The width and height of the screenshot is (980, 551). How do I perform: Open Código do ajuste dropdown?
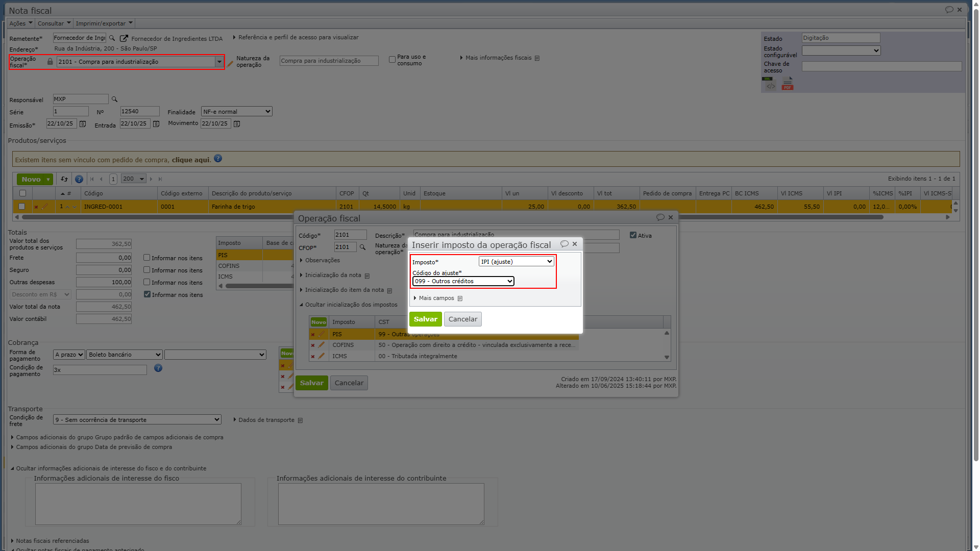(x=463, y=281)
